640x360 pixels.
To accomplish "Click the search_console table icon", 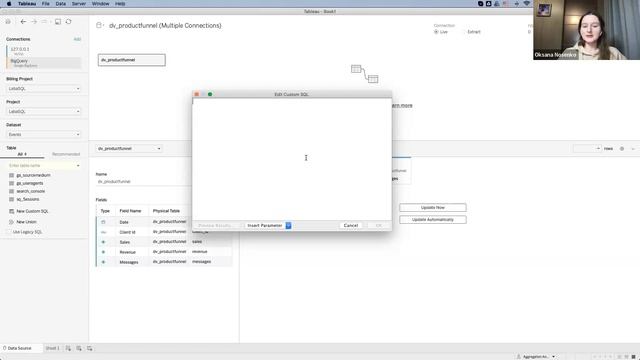I will [11, 191].
